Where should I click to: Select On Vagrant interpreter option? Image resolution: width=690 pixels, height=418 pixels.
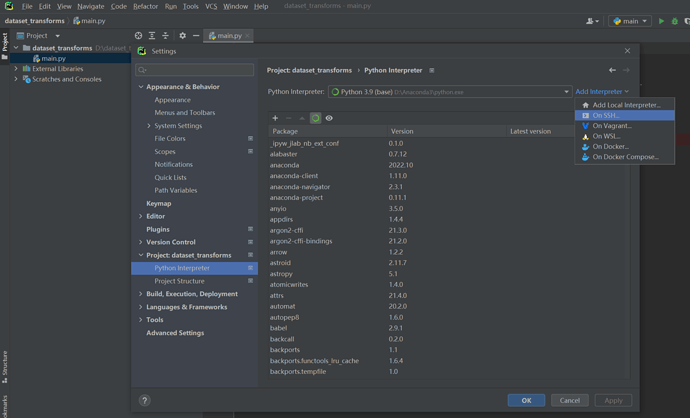pos(624,126)
